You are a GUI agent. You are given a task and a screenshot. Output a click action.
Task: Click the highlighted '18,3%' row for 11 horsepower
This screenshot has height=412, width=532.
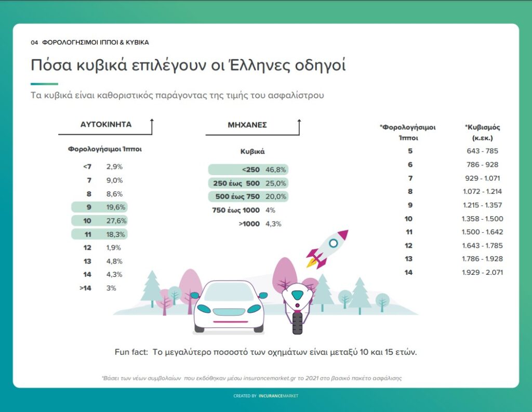tap(99, 234)
